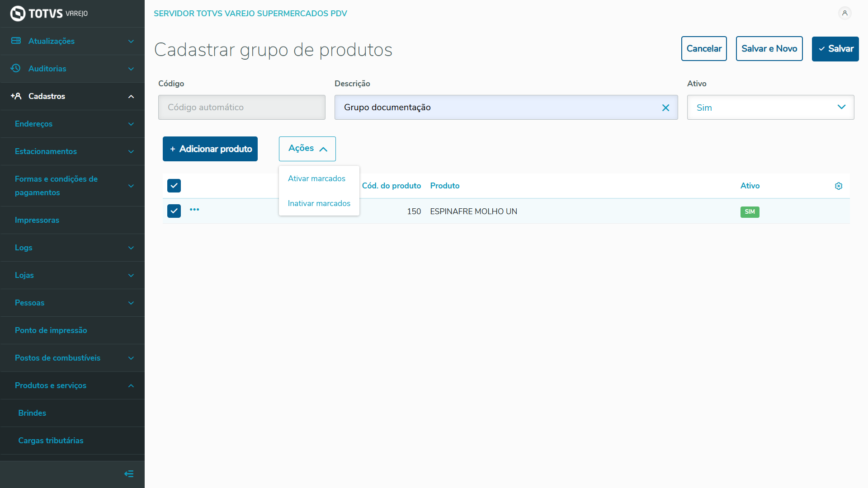Click the green SIM status badge
Viewport: 868px width, 488px height.
tap(750, 212)
